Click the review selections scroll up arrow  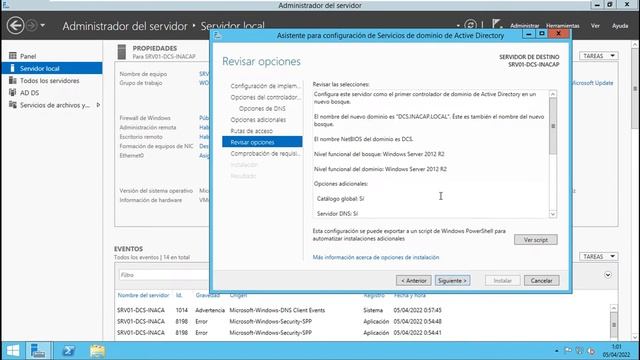[553, 94]
